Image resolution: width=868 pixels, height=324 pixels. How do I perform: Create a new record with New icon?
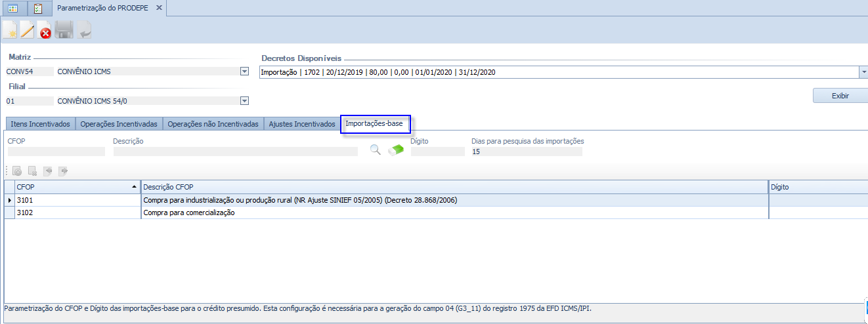click(x=10, y=30)
